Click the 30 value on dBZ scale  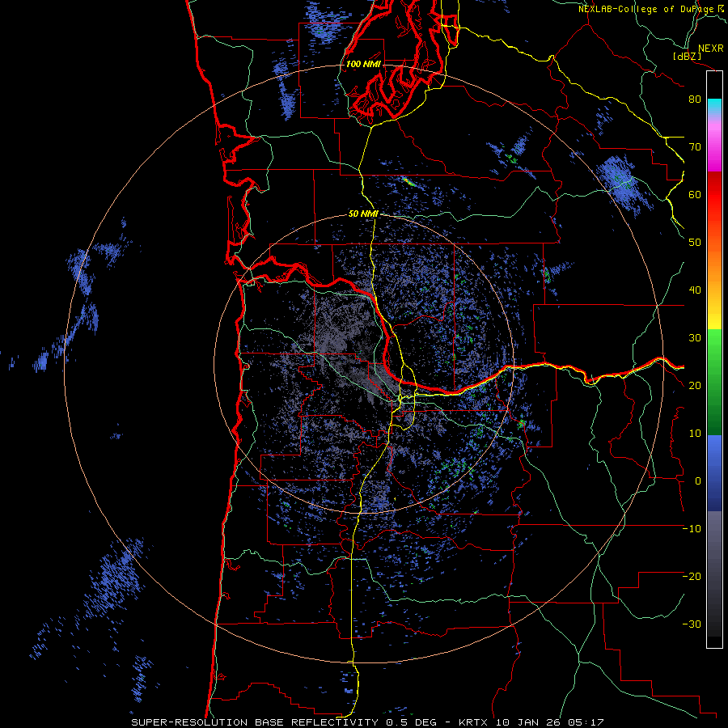(x=695, y=338)
